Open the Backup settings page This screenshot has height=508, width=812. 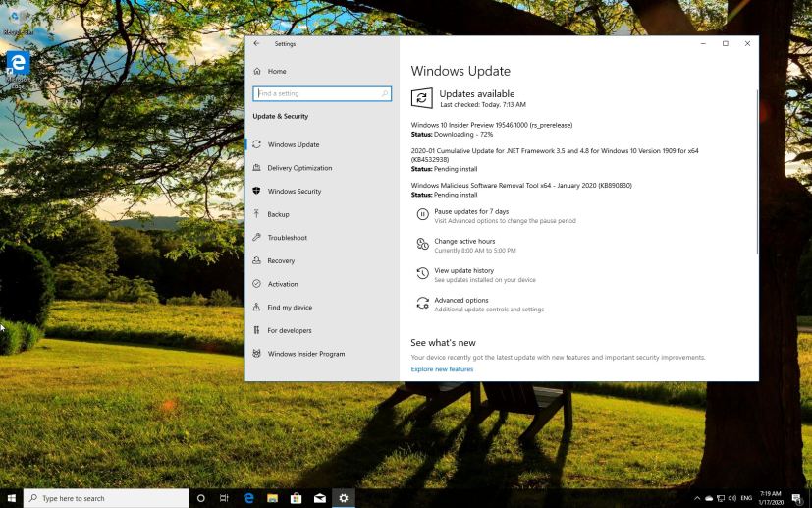278,214
